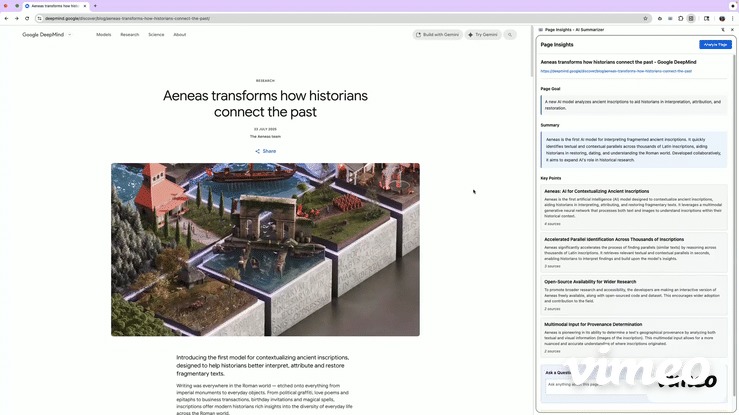Click the Build with Gemini button
The width and height of the screenshot is (739, 415).
coord(437,35)
